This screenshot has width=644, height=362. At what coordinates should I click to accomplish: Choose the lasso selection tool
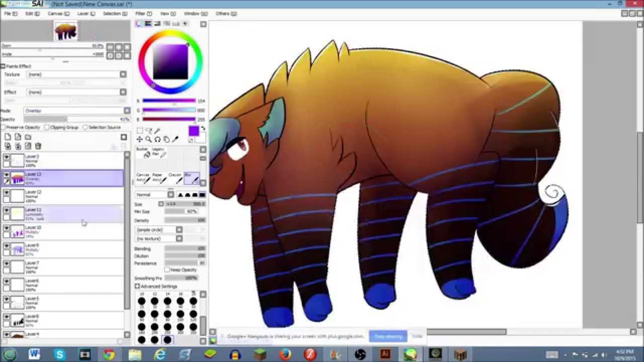[x=149, y=131]
